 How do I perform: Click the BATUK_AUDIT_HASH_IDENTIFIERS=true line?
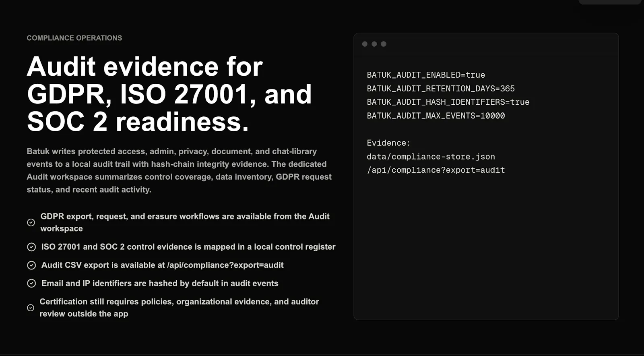(x=448, y=102)
